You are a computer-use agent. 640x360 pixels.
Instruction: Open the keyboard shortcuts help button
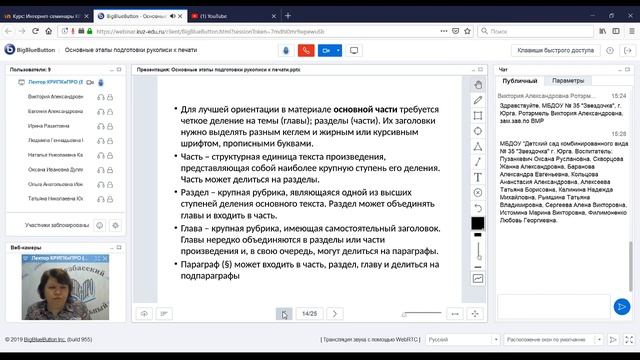(556, 50)
